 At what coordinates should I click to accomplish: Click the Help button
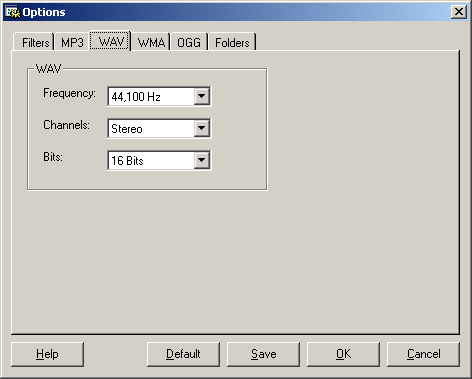coord(47,354)
